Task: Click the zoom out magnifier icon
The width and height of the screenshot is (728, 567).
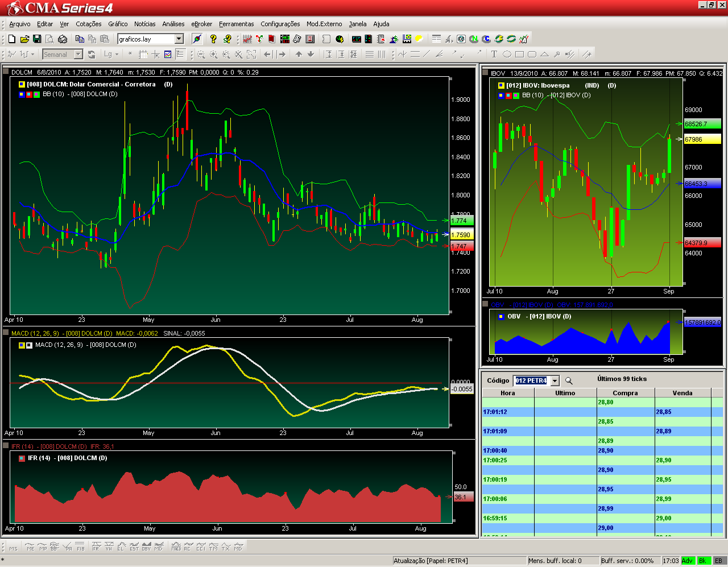Action: (x=201, y=55)
